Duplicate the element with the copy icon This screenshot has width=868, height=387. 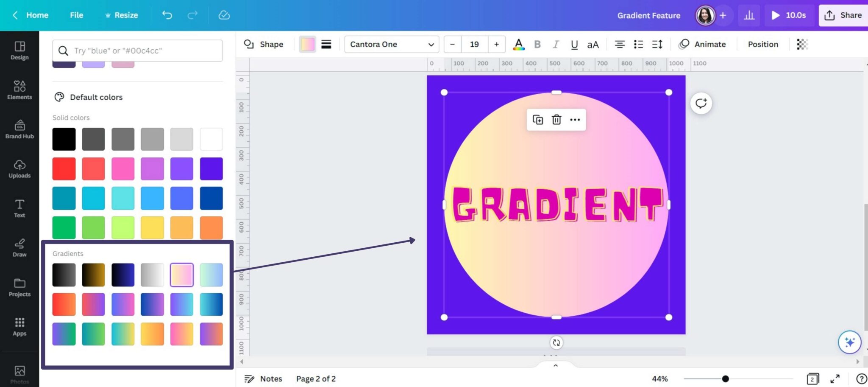point(538,120)
